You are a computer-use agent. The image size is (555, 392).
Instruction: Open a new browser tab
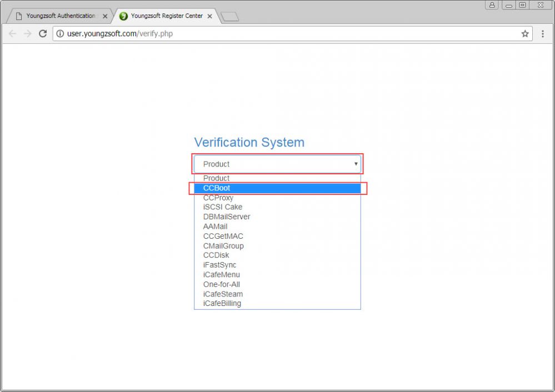tap(229, 17)
